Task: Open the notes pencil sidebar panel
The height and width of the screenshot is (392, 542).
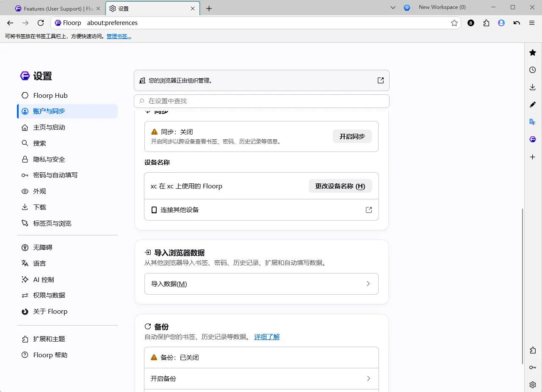Action: tap(533, 105)
